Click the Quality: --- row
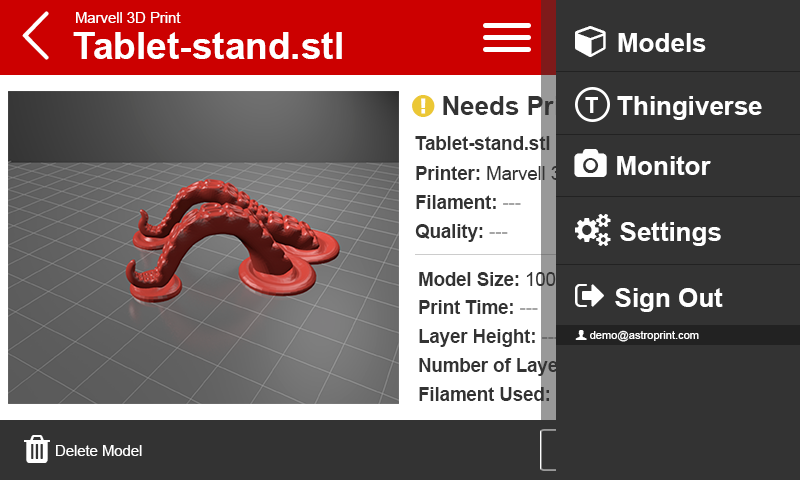Screen dimensions: 800x480 pyautogui.click(x=461, y=232)
